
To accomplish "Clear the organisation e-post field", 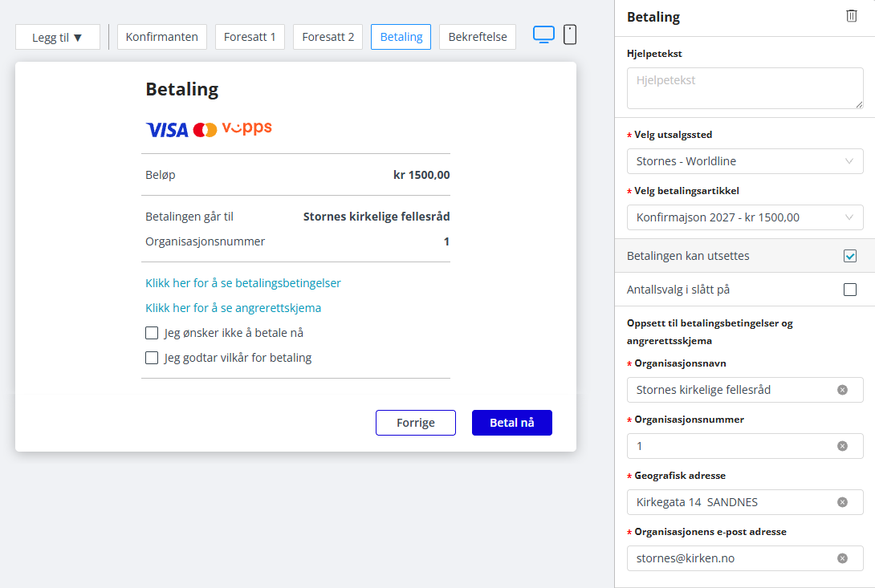I will coord(843,558).
